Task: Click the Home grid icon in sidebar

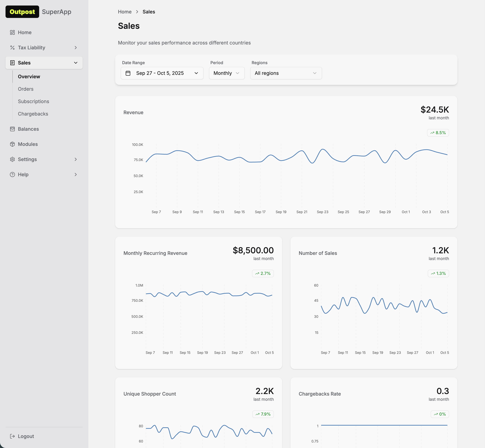Action: pyautogui.click(x=12, y=32)
